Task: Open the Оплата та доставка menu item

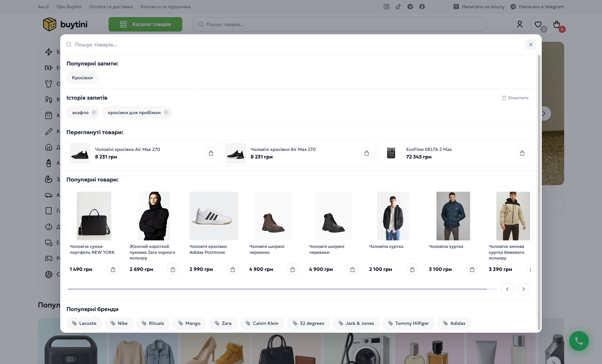Action: [x=111, y=7]
